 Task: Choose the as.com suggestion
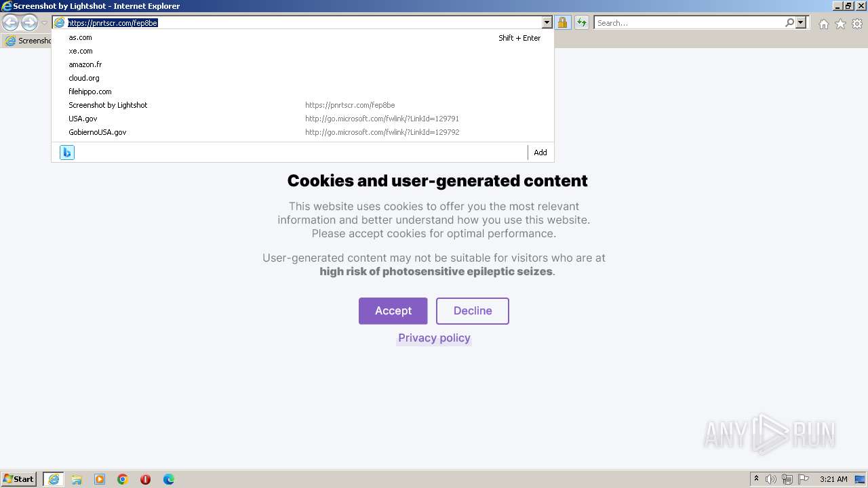click(x=302, y=38)
